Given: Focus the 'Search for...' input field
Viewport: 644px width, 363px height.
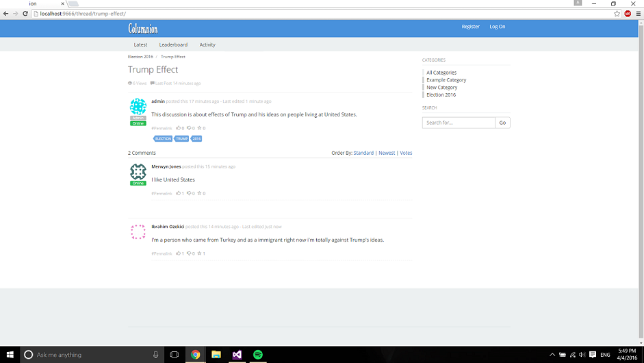Looking at the screenshot, I should click(x=458, y=123).
